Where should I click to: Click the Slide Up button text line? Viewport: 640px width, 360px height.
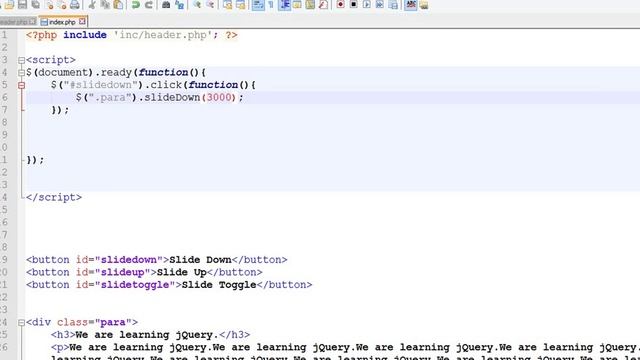tap(144, 272)
